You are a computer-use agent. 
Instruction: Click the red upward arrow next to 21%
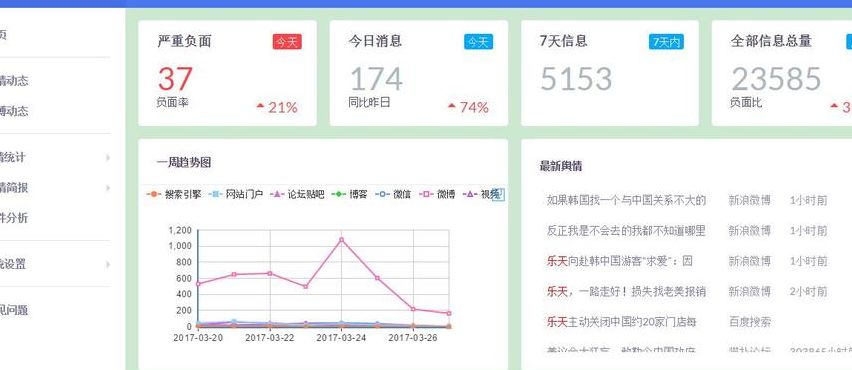(260, 105)
